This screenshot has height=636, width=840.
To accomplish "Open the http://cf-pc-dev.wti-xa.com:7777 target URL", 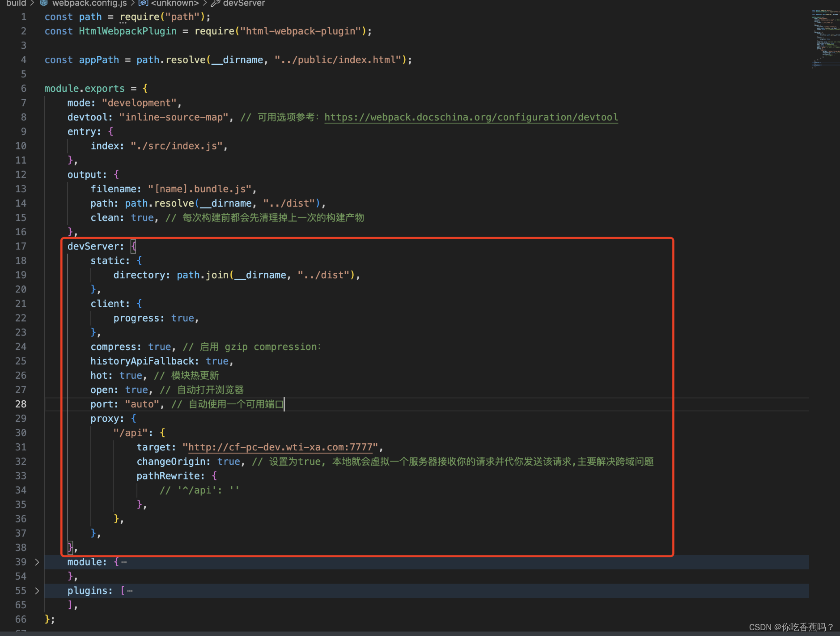I will pyautogui.click(x=280, y=447).
